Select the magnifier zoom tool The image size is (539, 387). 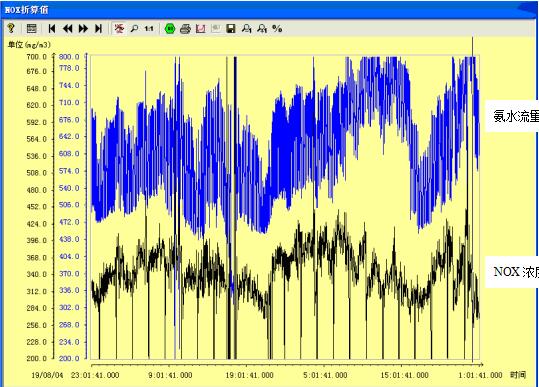(134, 29)
